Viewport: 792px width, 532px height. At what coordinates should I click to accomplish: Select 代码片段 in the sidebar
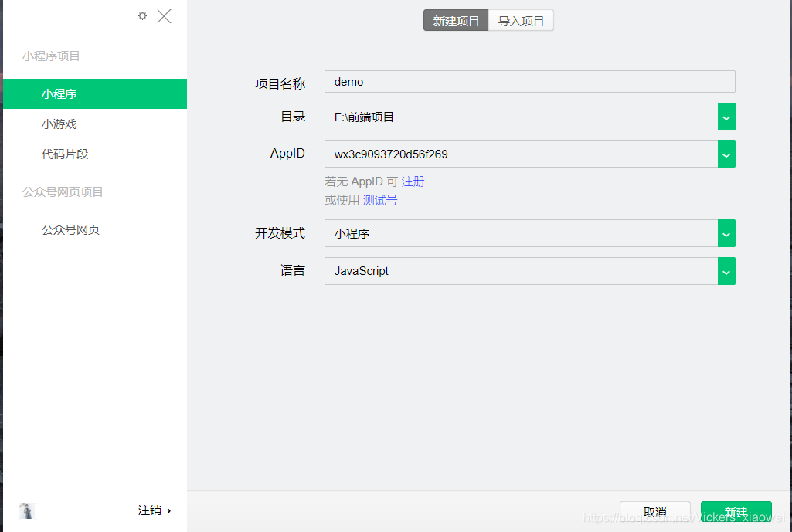[x=65, y=154]
